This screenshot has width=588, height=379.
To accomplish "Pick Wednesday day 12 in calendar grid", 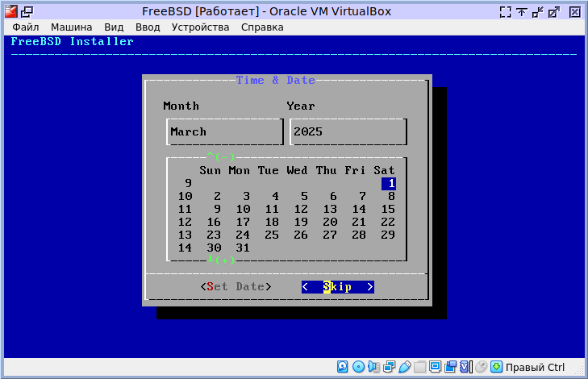I will [301, 209].
